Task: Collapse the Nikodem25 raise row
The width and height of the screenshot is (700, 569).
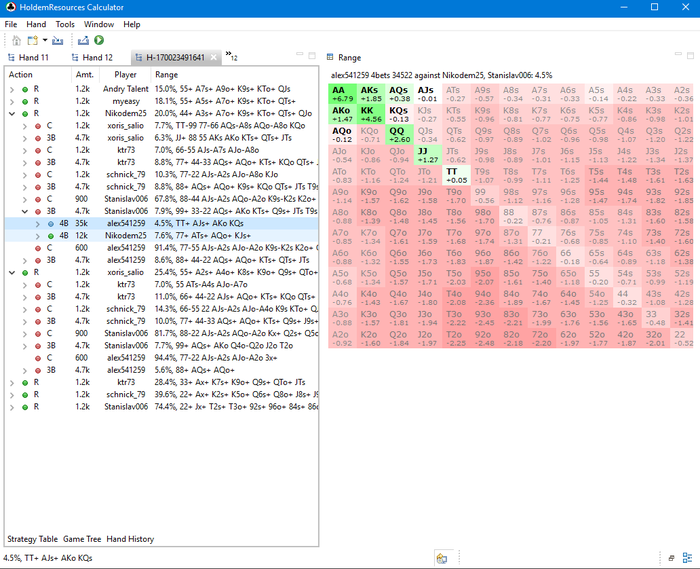Action: coord(12,114)
